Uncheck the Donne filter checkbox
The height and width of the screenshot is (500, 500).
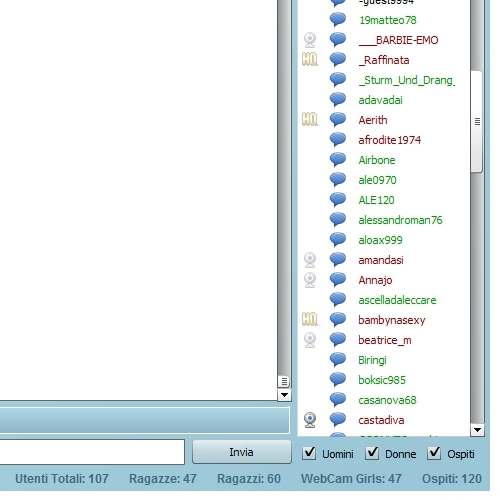click(372, 453)
